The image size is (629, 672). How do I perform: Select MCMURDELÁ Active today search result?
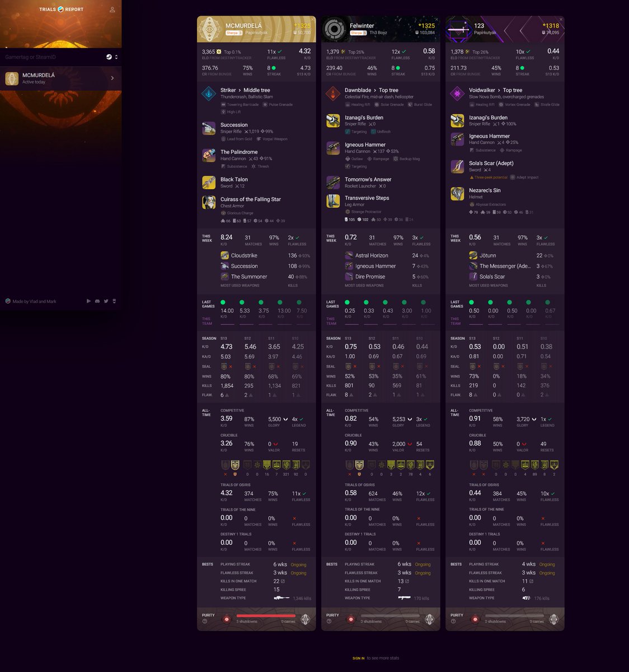pyautogui.click(x=60, y=78)
